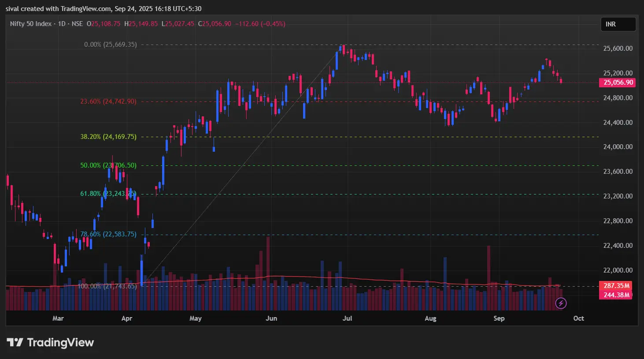
Task: Click the Sep label on time axis
Action: pyautogui.click(x=499, y=318)
